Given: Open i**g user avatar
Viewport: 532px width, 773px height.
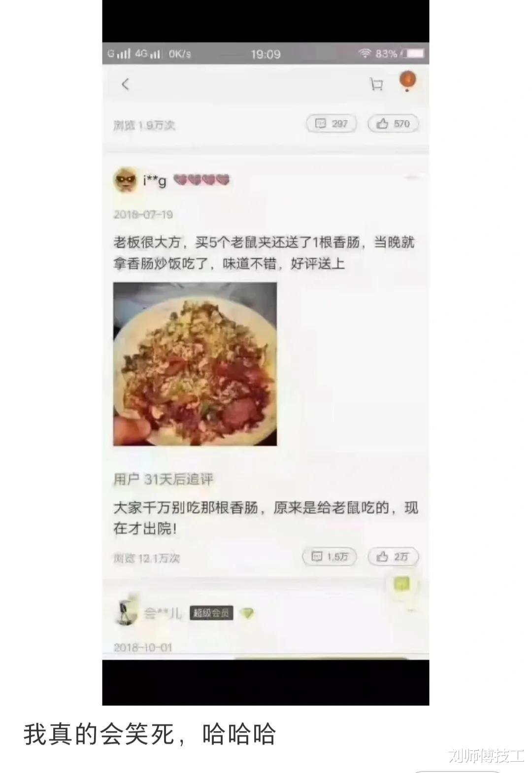Looking at the screenshot, I should (125, 180).
